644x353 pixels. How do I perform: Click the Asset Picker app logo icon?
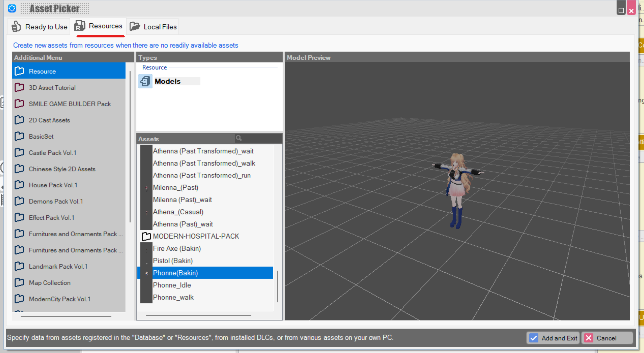tap(12, 9)
